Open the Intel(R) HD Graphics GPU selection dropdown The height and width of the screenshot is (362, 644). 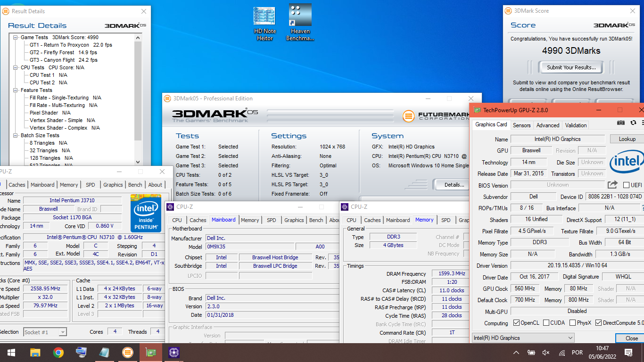(523, 338)
